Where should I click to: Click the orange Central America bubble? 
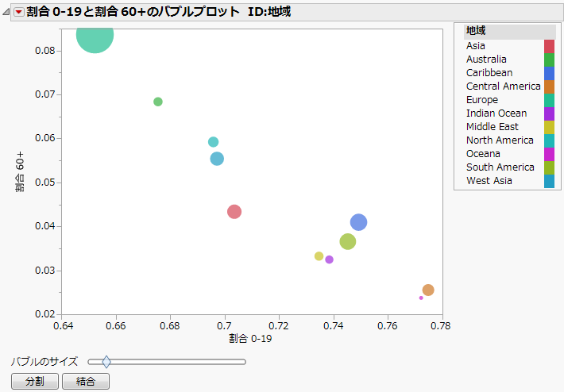(428, 290)
